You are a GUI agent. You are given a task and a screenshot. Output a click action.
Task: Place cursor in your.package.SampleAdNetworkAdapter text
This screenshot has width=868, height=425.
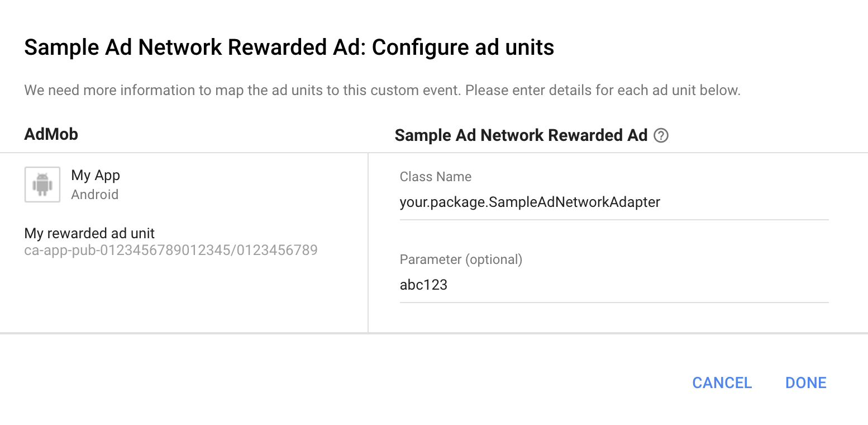[530, 202]
